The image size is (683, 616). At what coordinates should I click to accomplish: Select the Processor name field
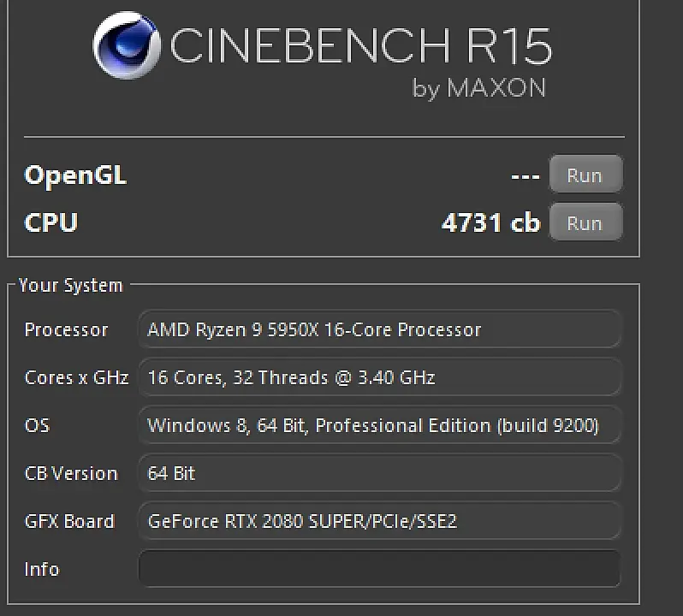[x=379, y=330]
